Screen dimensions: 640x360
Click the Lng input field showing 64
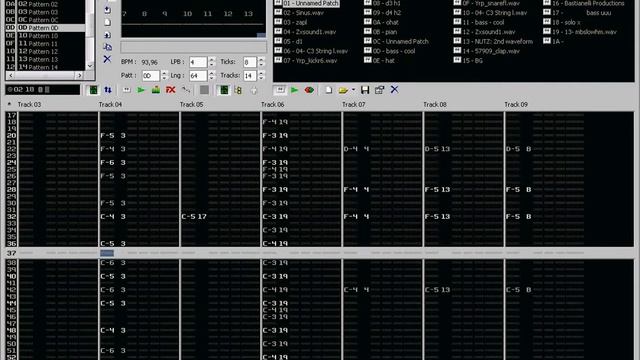pos(198,76)
